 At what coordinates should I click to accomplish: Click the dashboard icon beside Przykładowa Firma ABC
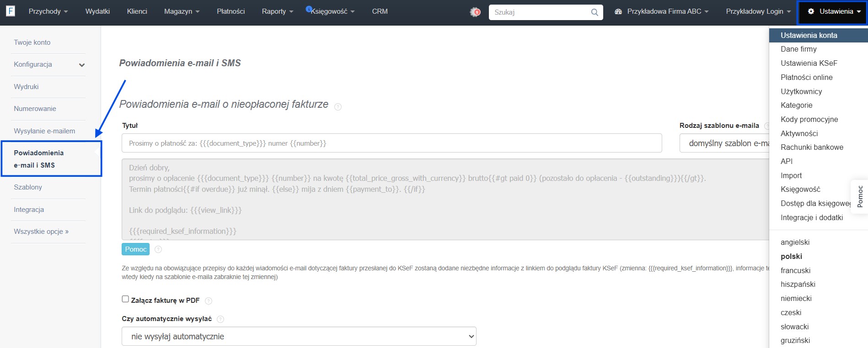[x=618, y=11]
